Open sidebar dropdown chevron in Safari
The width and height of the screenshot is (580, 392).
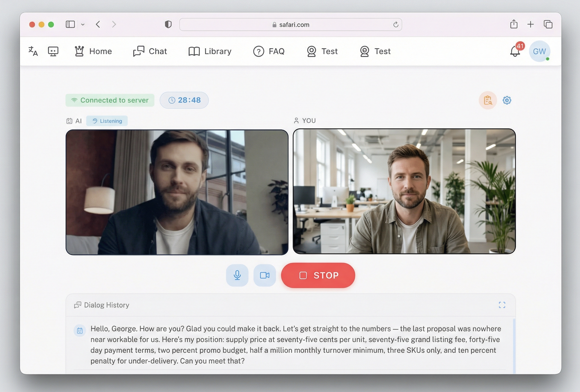tap(83, 25)
